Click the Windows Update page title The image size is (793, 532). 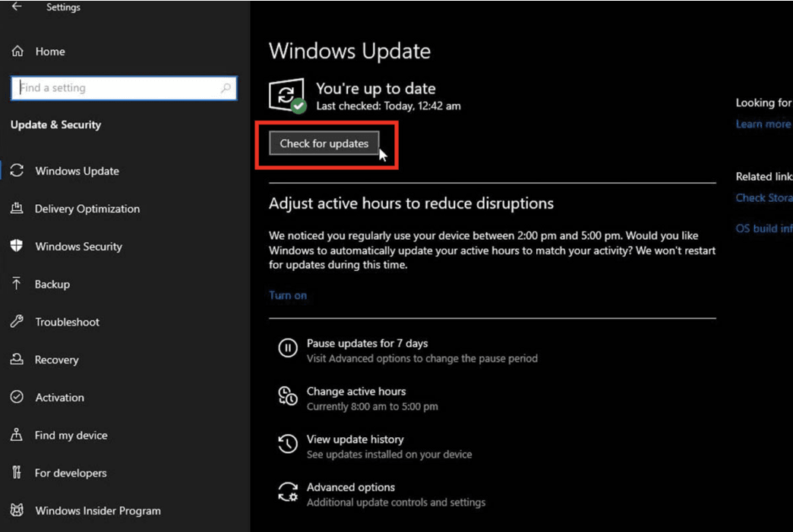point(349,51)
